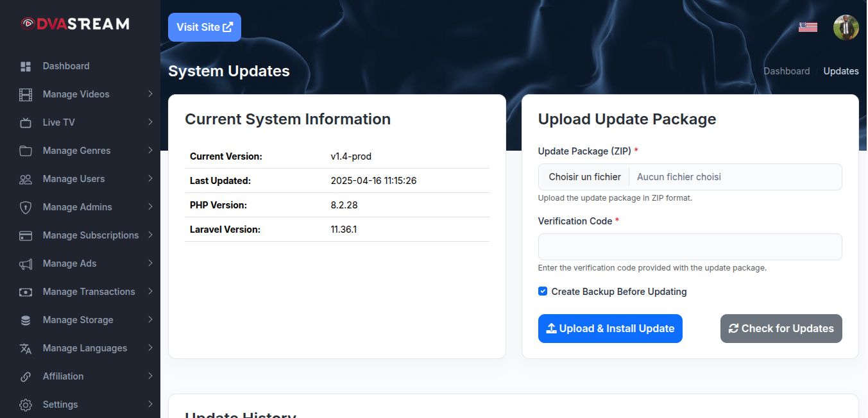Click the Visit Site button

[x=205, y=28]
